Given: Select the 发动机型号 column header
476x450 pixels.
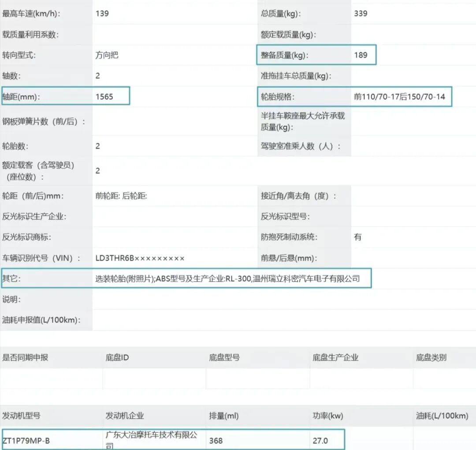Looking at the screenshot, I should point(21,416).
